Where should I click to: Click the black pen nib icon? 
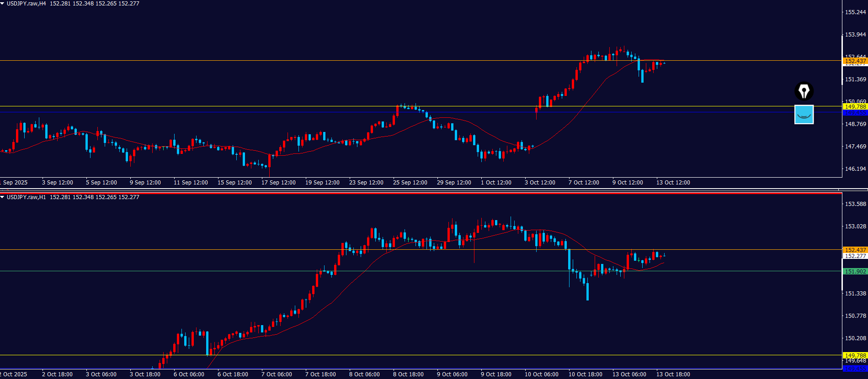click(x=804, y=91)
